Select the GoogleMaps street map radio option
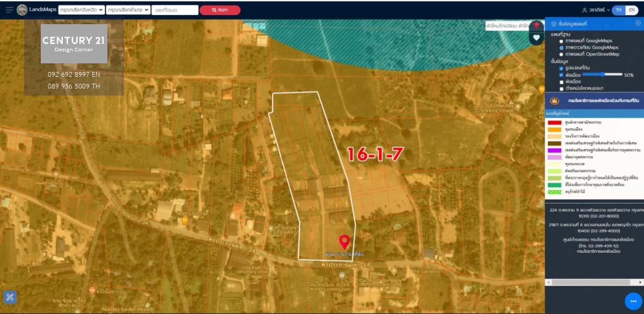Image resolution: width=644 pixels, height=314 pixels. (x=561, y=41)
